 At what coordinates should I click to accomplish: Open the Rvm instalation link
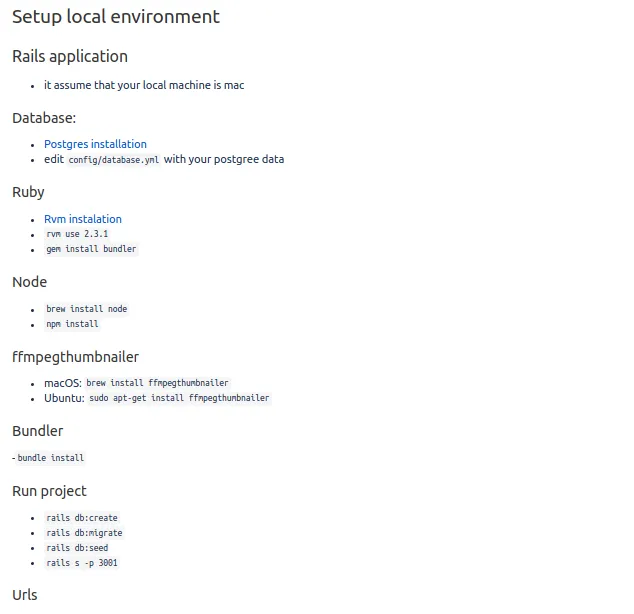coord(83,219)
